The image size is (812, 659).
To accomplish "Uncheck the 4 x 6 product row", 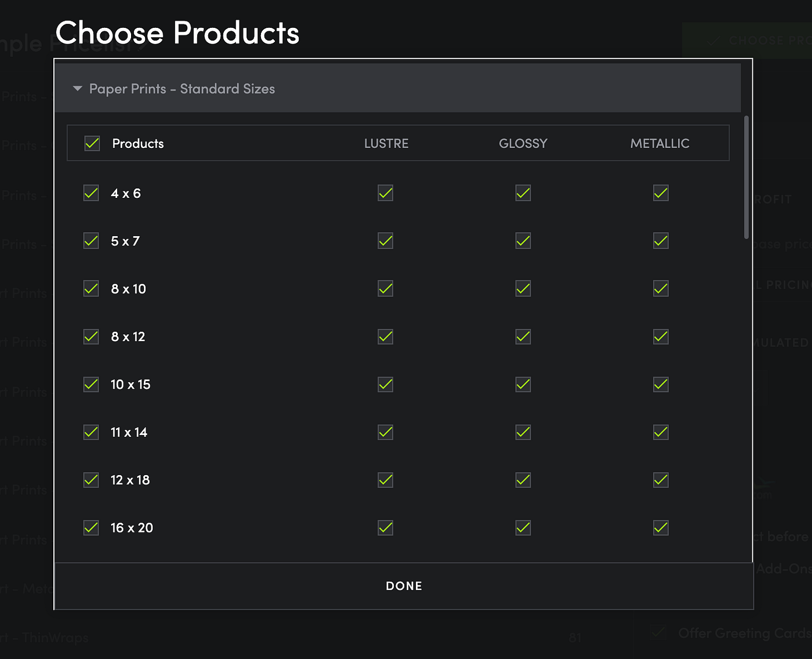I will point(91,193).
